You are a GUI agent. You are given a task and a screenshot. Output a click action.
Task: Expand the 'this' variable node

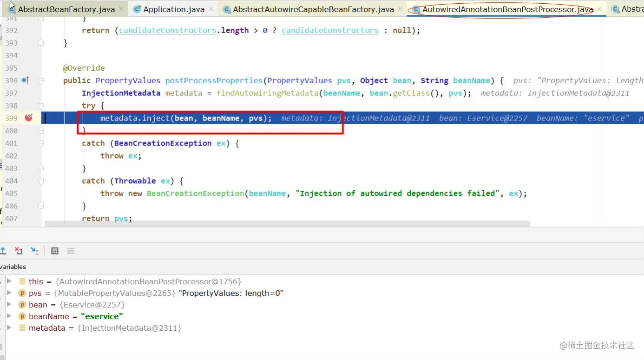coord(9,281)
